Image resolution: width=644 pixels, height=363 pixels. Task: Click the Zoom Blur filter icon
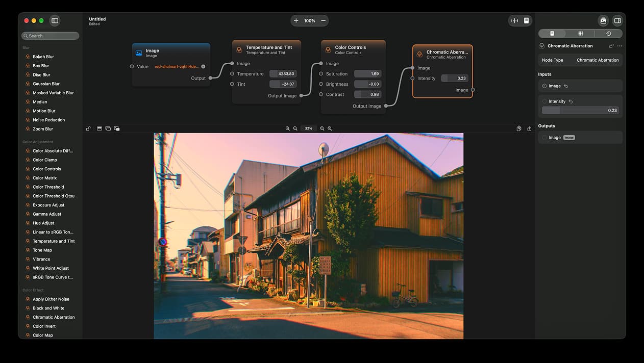(28, 129)
